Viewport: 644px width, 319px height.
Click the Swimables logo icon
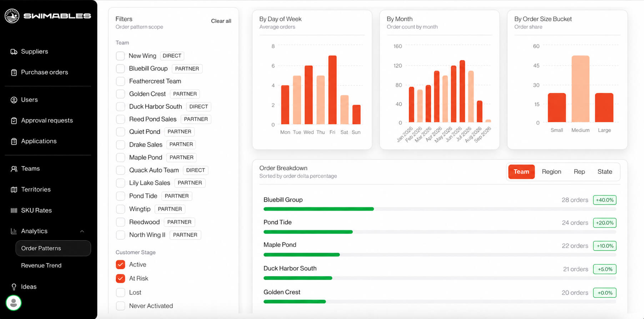click(12, 16)
